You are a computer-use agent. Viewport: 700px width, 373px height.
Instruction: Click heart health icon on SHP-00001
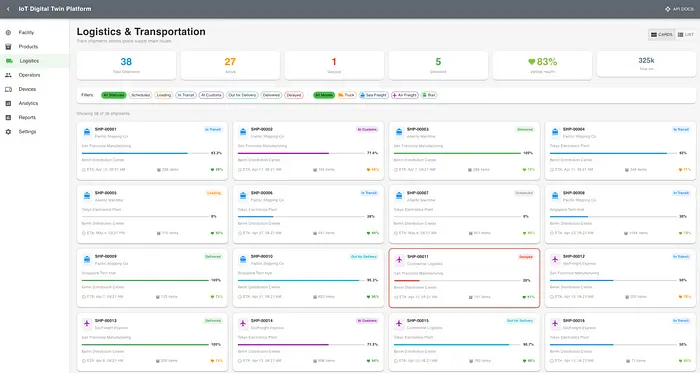tap(212, 170)
